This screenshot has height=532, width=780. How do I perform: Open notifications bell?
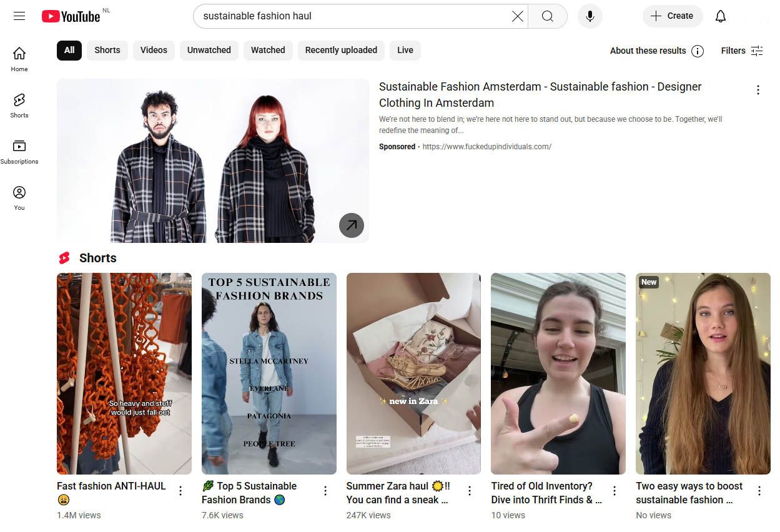click(x=721, y=16)
